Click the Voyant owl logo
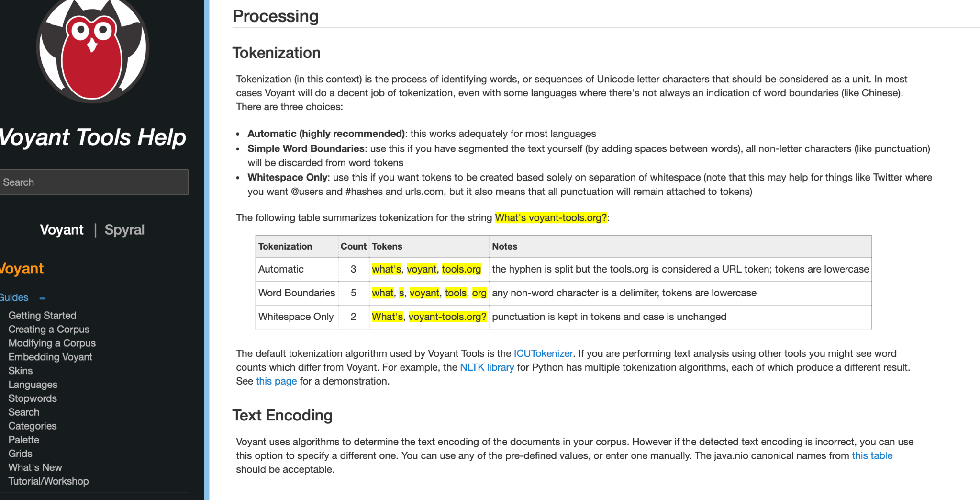This screenshot has height=500, width=980. coord(94,50)
